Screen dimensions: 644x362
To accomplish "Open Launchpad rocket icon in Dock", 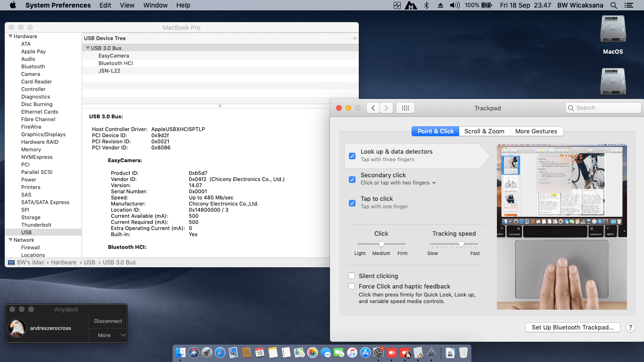I will click(x=207, y=353).
